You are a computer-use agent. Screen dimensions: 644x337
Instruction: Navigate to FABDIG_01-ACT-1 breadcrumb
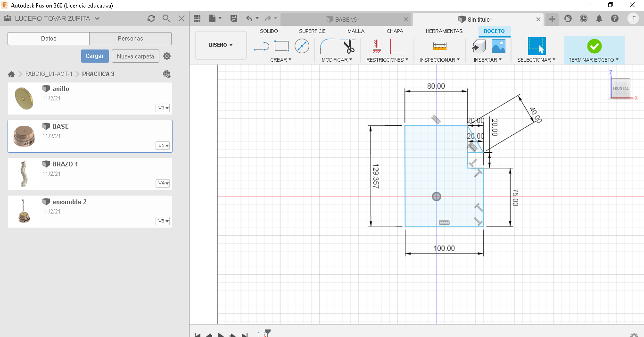(49, 74)
